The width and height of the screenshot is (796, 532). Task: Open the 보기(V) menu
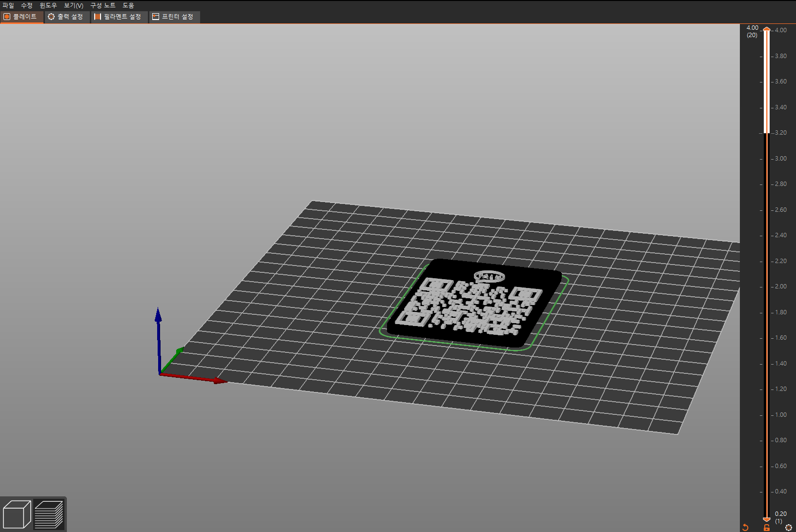(74, 5)
